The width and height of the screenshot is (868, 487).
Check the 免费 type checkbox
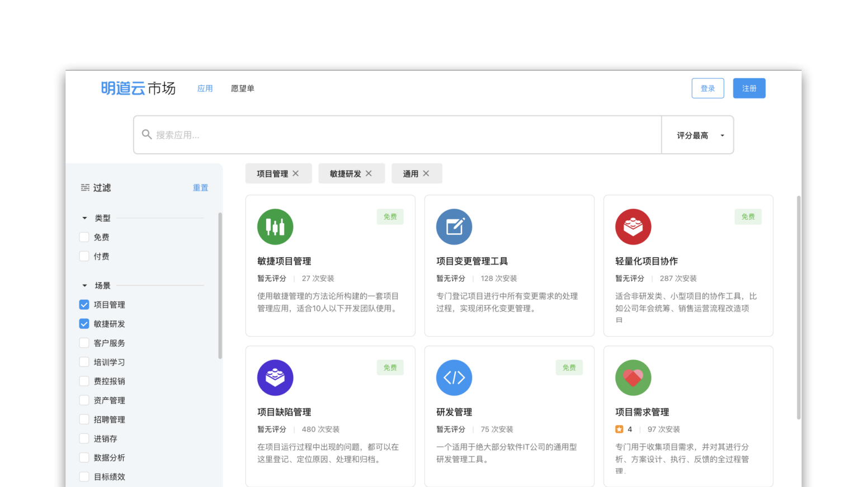(x=84, y=237)
